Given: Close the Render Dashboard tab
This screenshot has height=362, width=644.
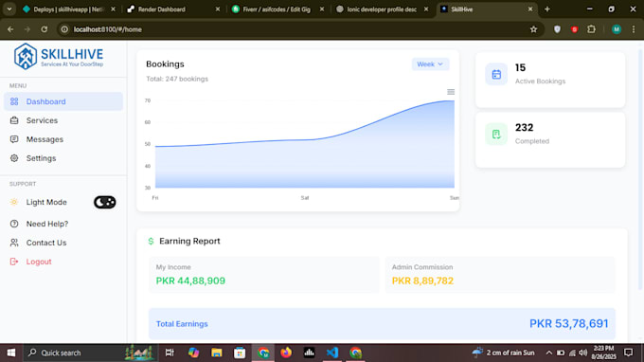Looking at the screenshot, I should click(218, 9).
